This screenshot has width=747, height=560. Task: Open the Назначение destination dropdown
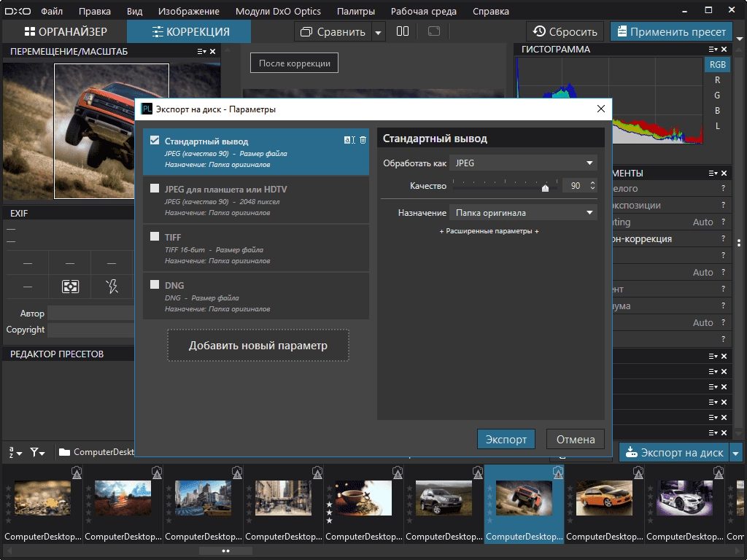click(523, 212)
